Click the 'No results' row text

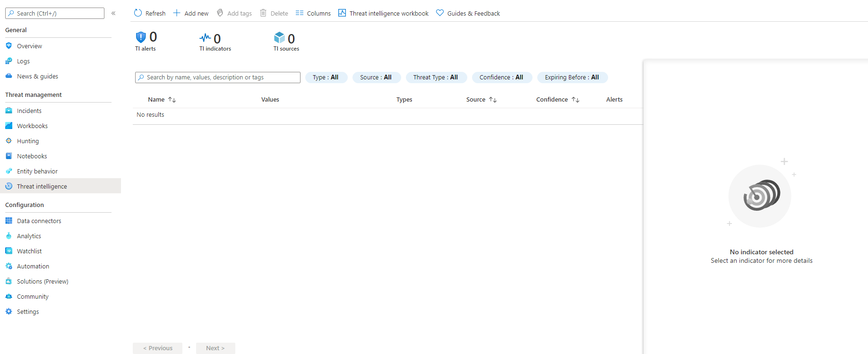[150, 115]
